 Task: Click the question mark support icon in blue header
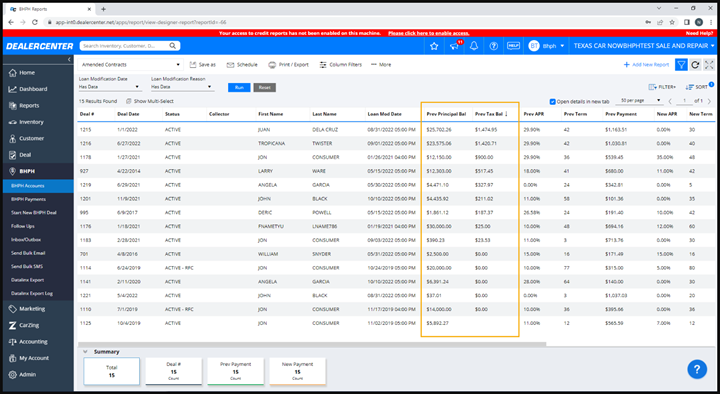click(494, 46)
